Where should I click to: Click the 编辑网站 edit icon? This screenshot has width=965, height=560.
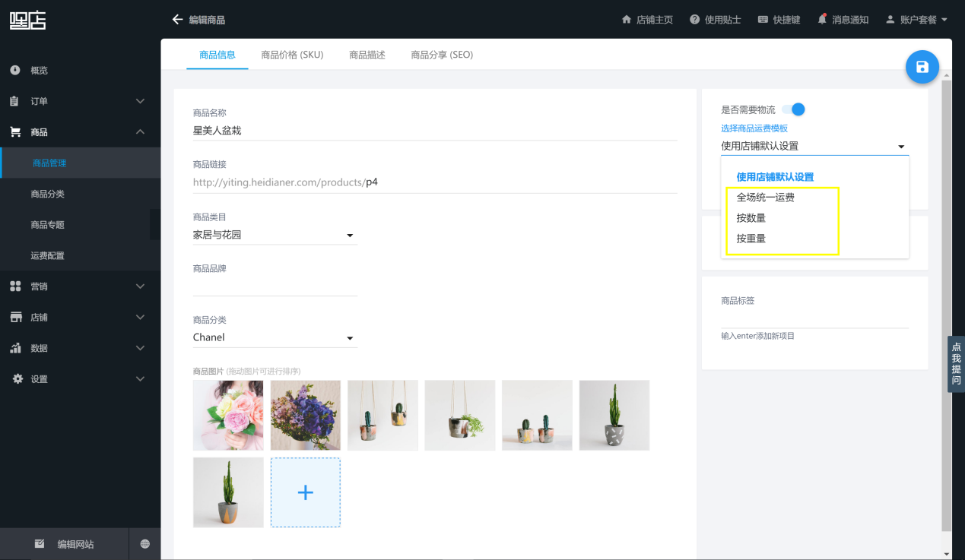[40, 544]
